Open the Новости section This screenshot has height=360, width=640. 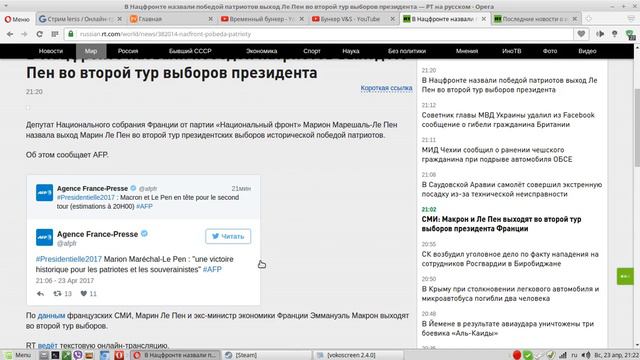[x=51, y=51]
